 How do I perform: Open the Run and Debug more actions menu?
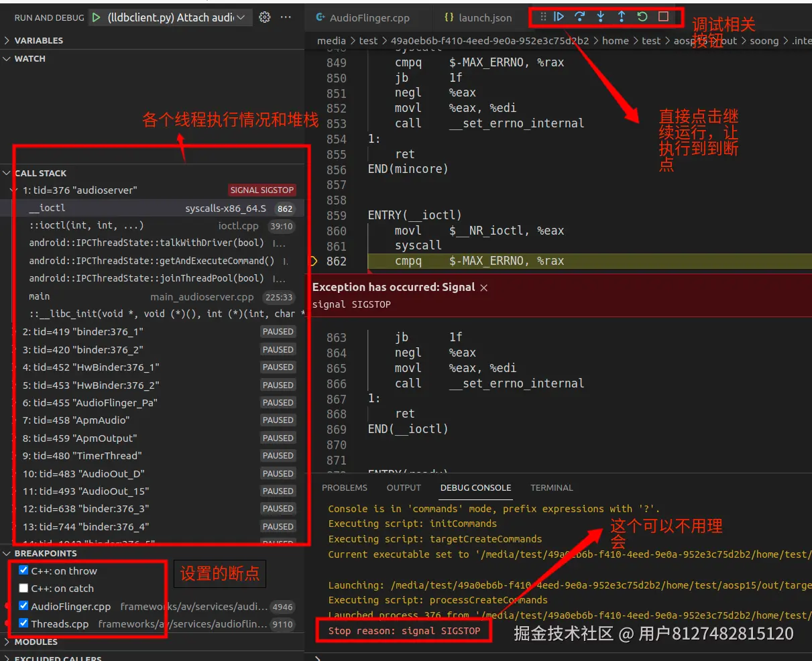point(286,17)
